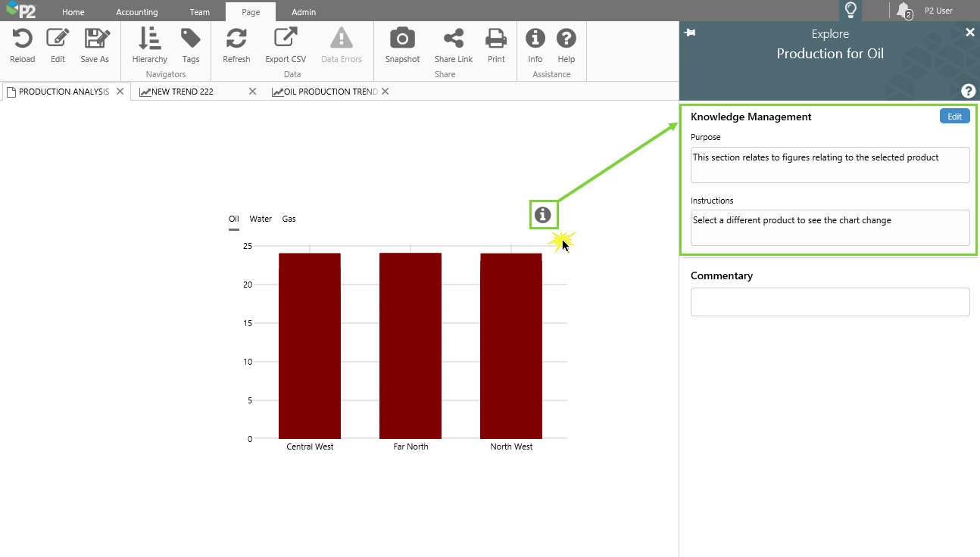The image size is (980, 557).
Task: Open Save As from the ribbon
Action: pyautogui.click(x=95, y=39)
